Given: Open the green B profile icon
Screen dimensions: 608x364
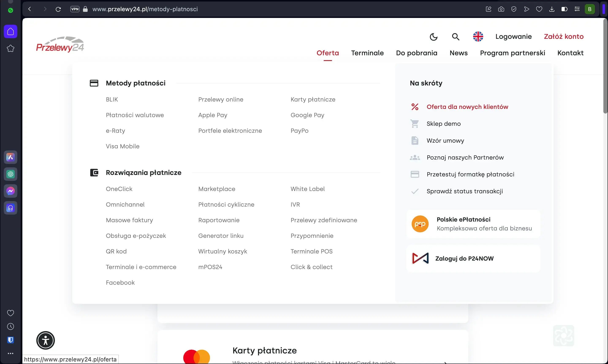Looking at the screenshot, I should [x=590, y=9].
